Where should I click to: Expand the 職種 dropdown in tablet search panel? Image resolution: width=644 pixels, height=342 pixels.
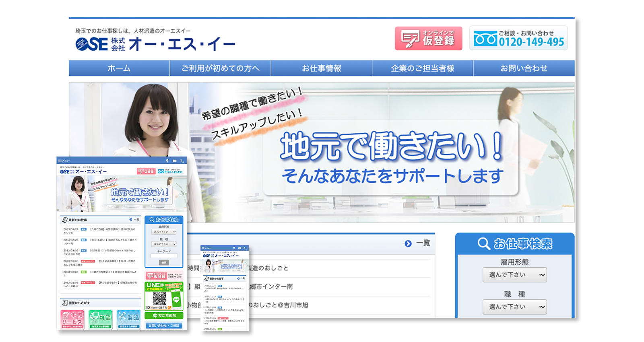[164, 244]
